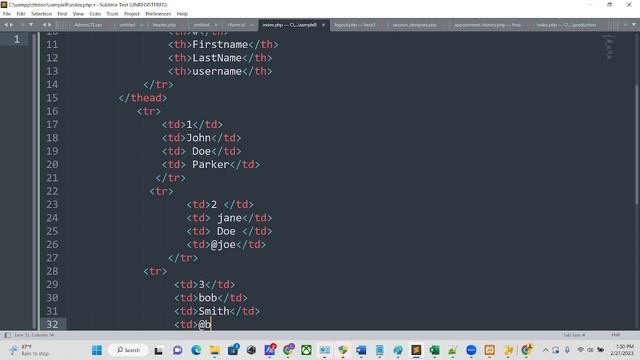Switch to the appointment-history.php tab
The height and width of the screenshot is (360, 640).
pos(488,25)
